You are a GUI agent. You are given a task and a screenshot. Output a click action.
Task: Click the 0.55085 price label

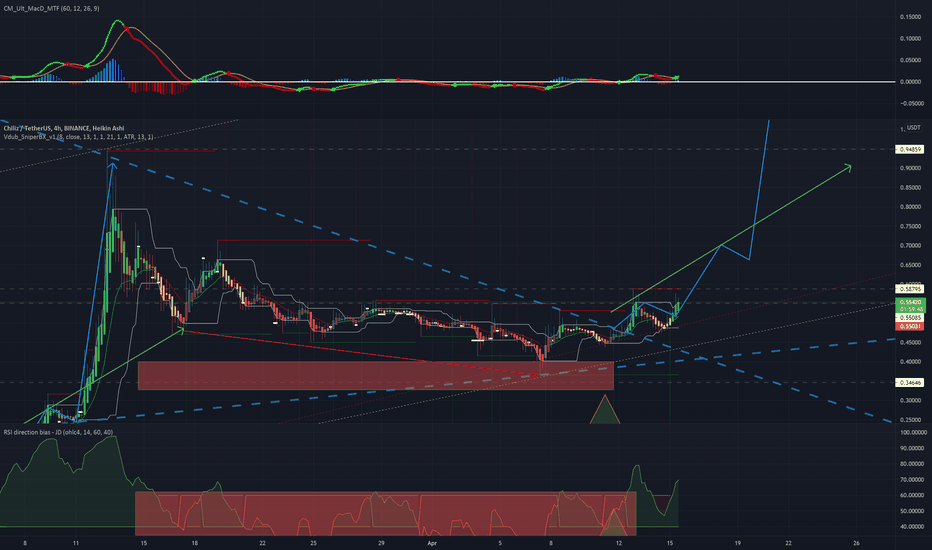[909, 318]
